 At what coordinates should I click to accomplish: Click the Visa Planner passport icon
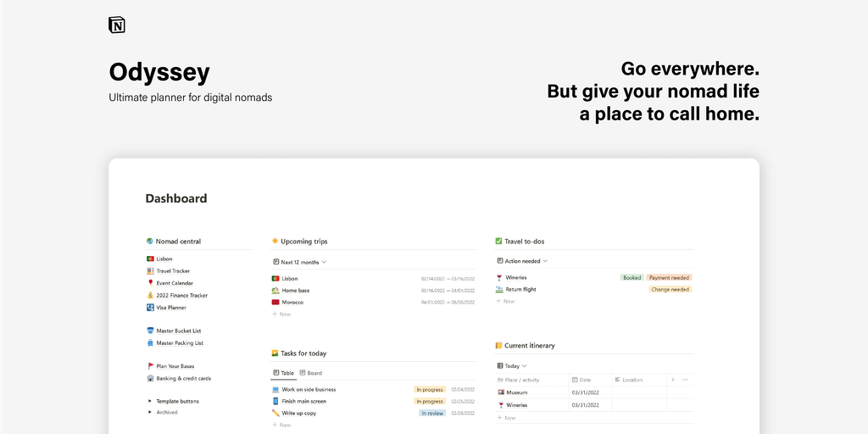pyautogui.click(x=150, y=307)
